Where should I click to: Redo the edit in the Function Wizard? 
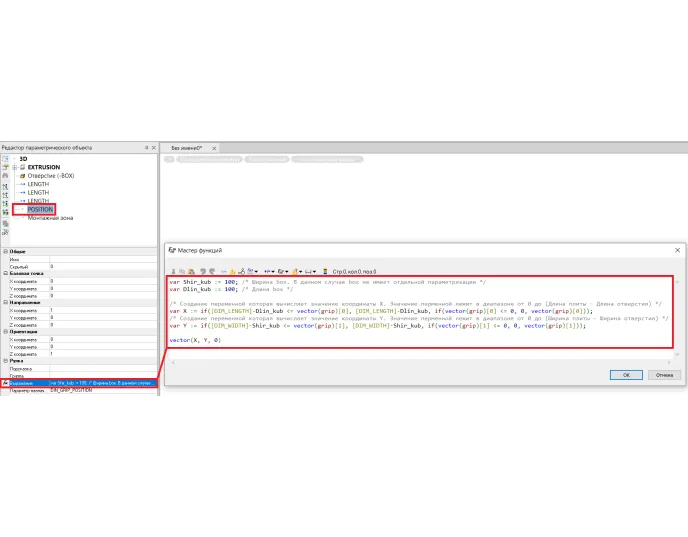tap(212, 272)
